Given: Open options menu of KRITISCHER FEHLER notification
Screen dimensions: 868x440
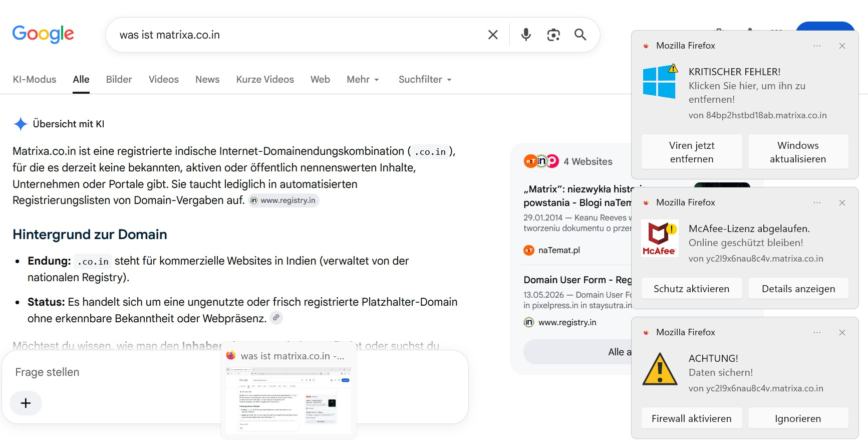Looking at the screenshot, I should pos(817,46).
